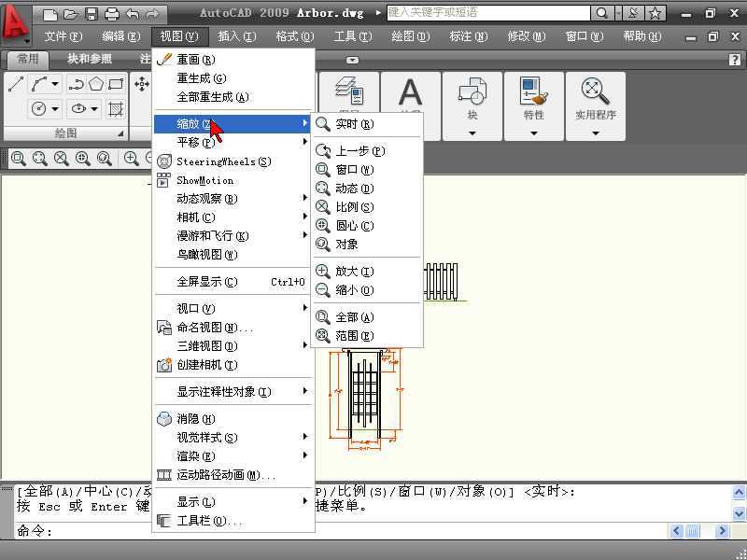747x560 pixels.
Task: Choose 放大(I) zoom in
Action: 367,272
